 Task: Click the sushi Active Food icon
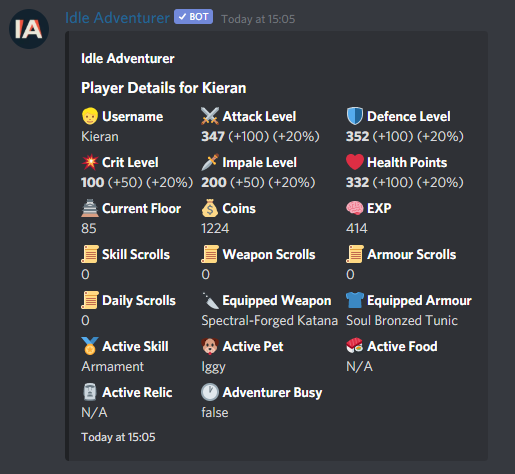point(355,346)
